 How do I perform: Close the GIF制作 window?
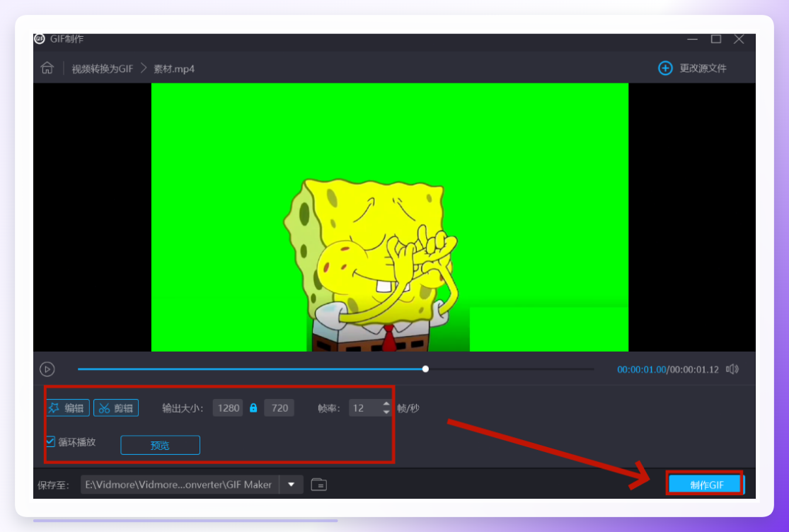point(739,39)
